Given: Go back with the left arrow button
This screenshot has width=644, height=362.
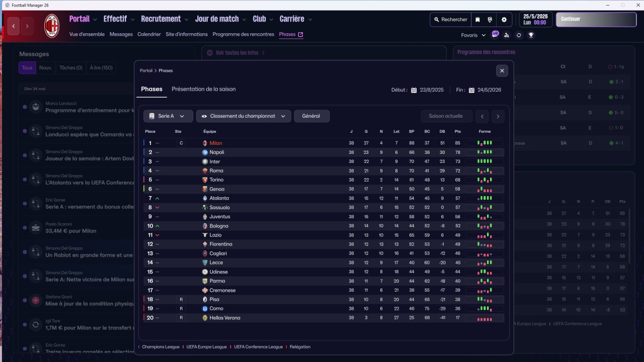Looking at the screenshot, I should [14, 26].
